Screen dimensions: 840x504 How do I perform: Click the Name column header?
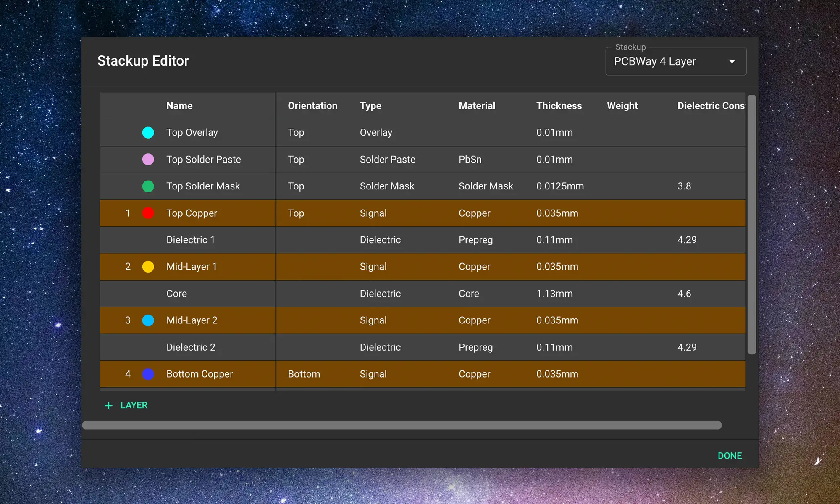tap(179, 105)
